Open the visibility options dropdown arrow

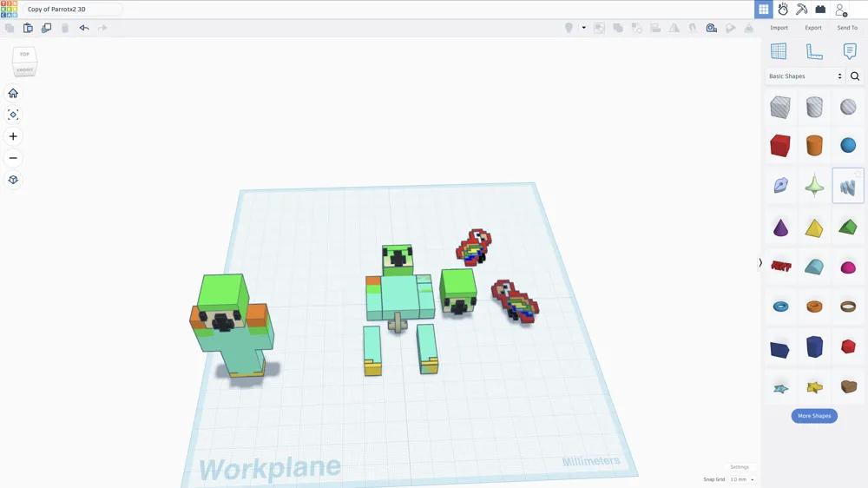(583, 28)
